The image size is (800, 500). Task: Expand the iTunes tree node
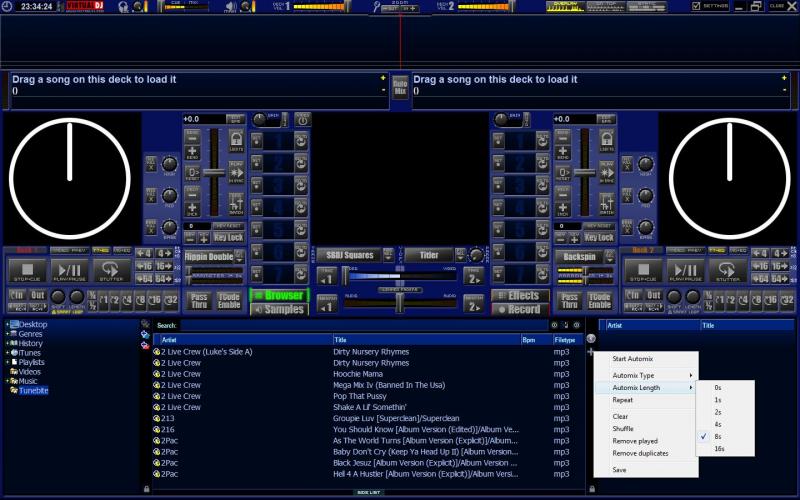click(7, 353)
